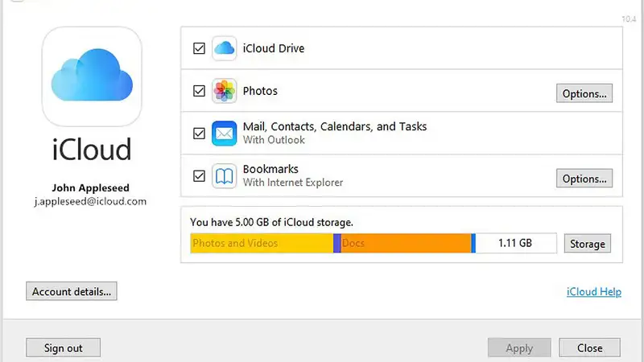644x362 pixels.
Task: Click the Bookmarks open-book icon
Action: click(225, 176)
